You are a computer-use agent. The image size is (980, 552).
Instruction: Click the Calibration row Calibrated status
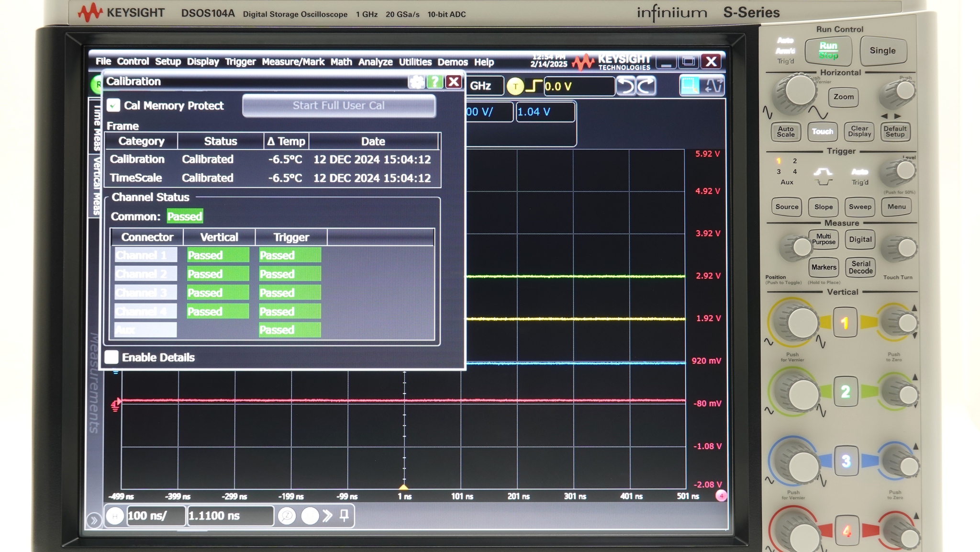click(208, 159)
